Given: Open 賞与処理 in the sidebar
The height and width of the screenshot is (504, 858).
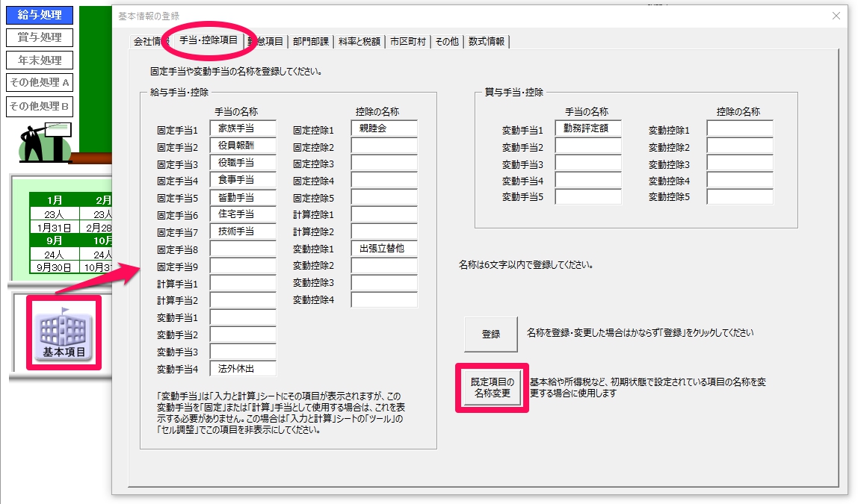Looking at the screenshot, I should pos(40,38).
